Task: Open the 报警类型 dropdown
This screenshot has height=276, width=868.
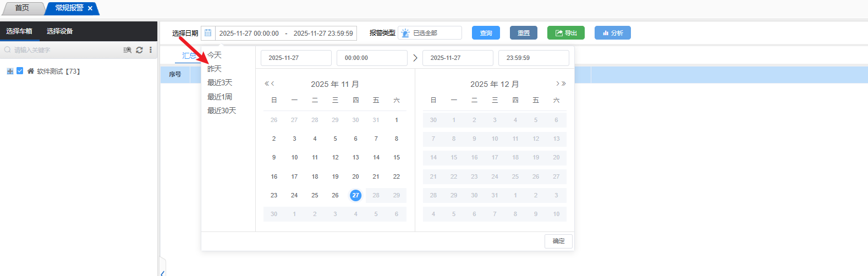Action: point(430,33)
